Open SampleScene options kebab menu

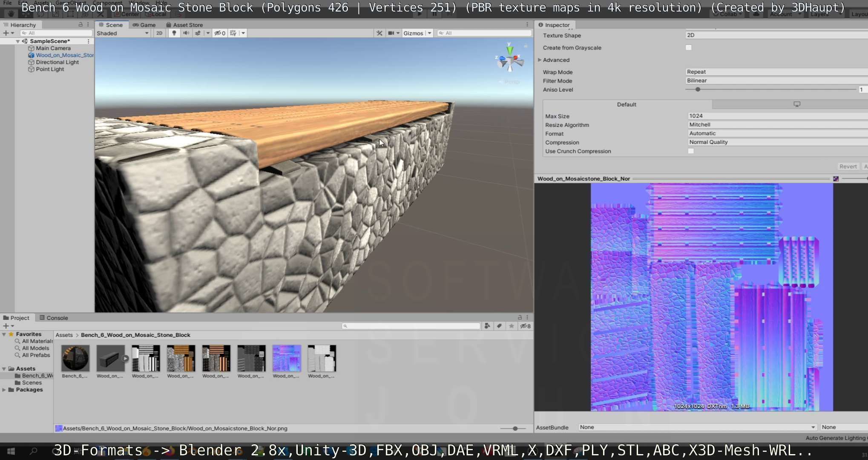pyautogui.click(x=88, y=41)
